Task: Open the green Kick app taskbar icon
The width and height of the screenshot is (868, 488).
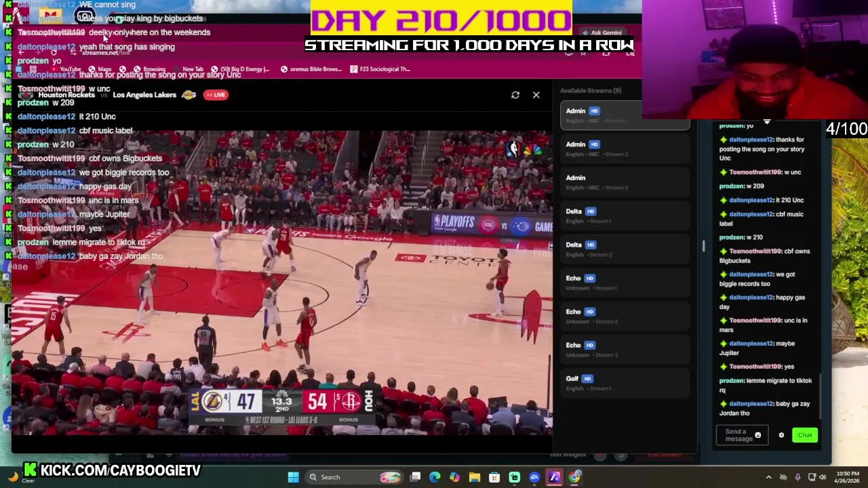Action: (x=515, y=477)
